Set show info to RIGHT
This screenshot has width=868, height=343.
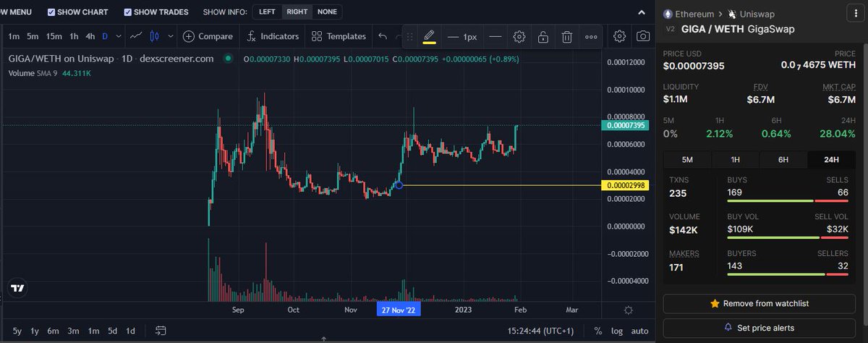[x=296, y=12]
